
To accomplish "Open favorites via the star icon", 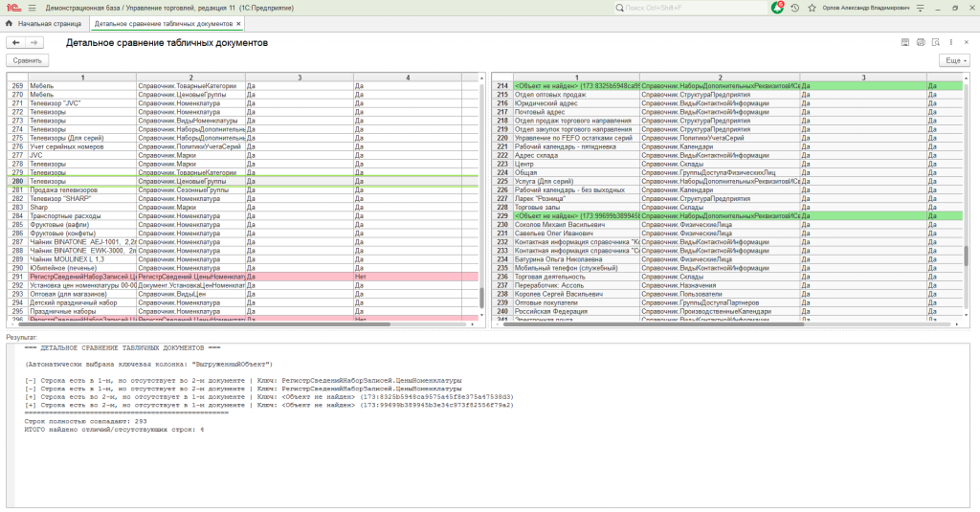I will click(x=811, y=7).
